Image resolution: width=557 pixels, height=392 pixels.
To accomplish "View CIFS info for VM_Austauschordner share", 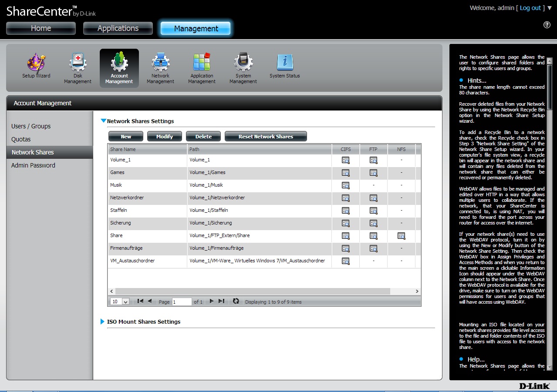I will 346,261.
